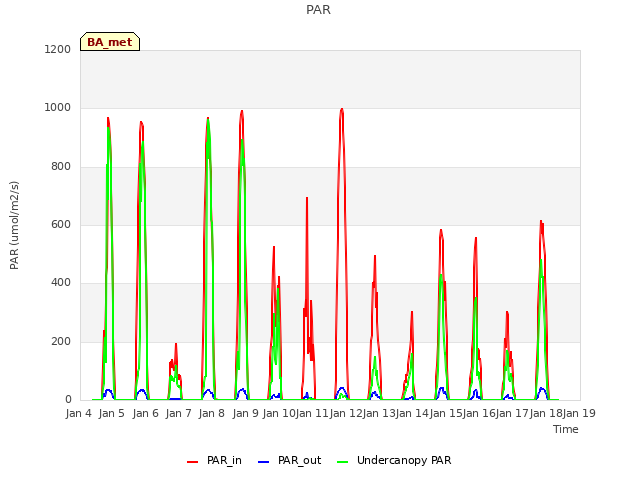Toggle the PAR_out legend entry

coord(290,460)
